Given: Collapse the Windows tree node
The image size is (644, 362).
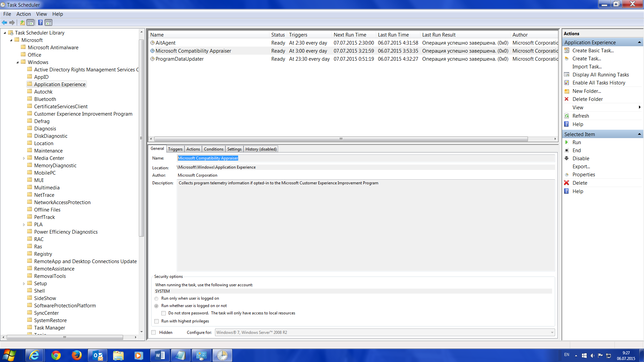Looking at the screenshot, I should (17, 62).
